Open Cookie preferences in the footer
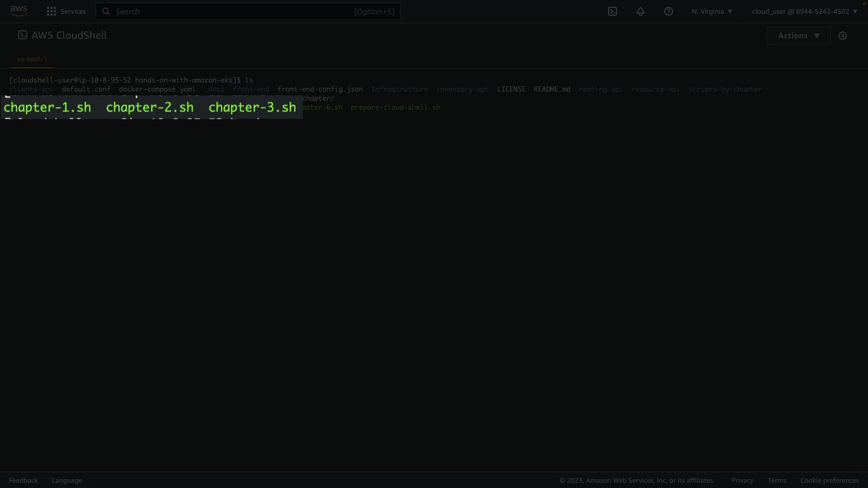The image size is (868, 488). [830, 480]
